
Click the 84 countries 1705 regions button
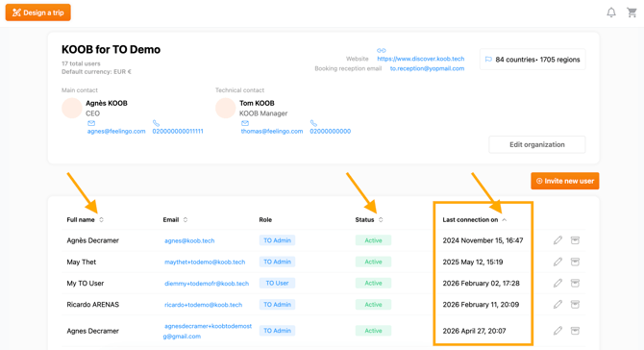click(x=533, y=60)
